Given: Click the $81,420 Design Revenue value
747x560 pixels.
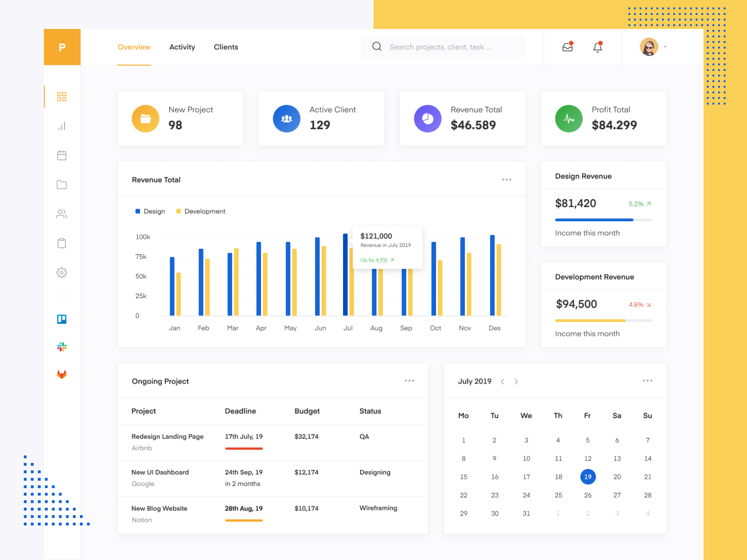Looking at the screenshot, I should pos(576,203).
